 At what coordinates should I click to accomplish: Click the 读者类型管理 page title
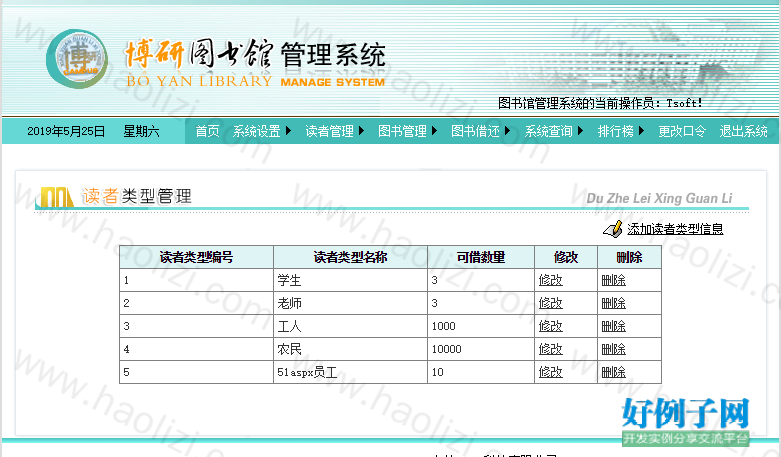click(x=137, y=196)
